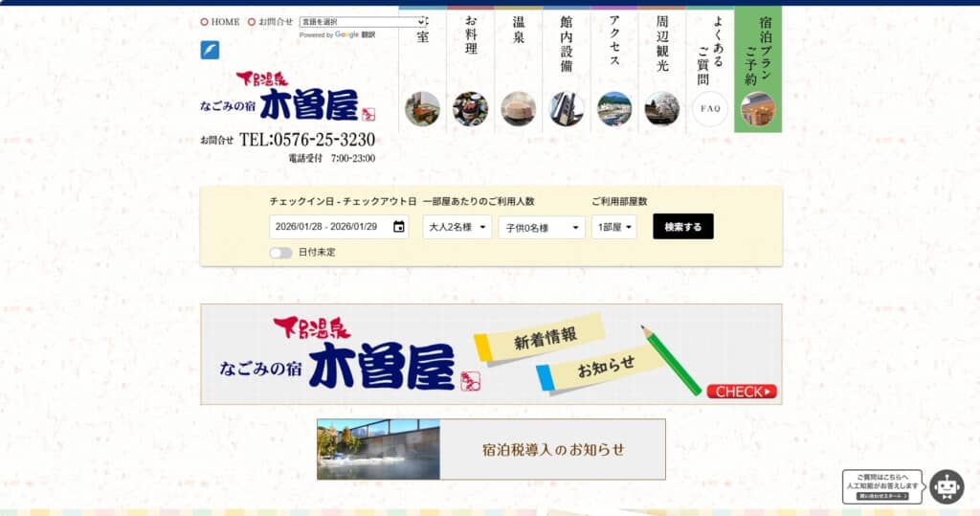Open the 宿泊税導入のお知らせ banner
This screenshot has width=980, height=516.
491,449
